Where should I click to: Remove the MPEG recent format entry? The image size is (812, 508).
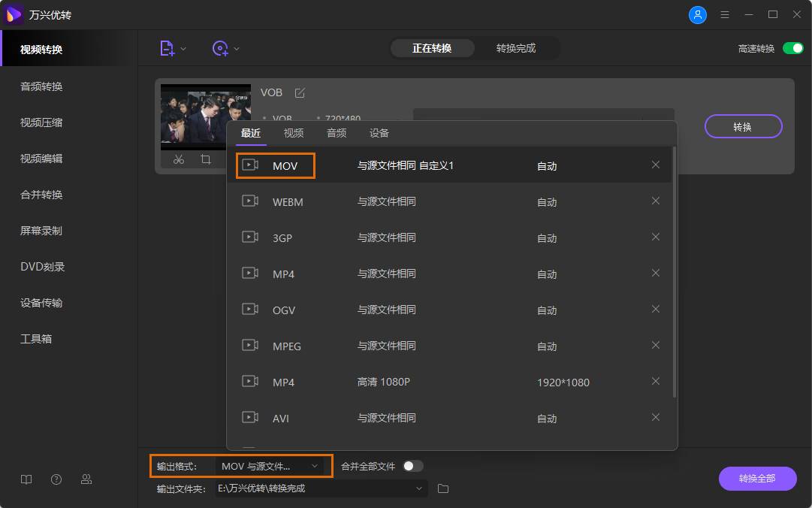656,345
